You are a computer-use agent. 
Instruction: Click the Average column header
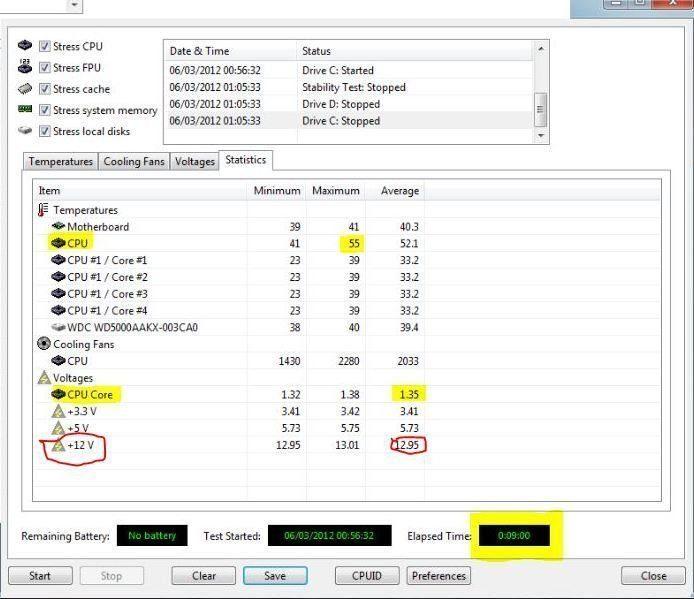tap(395, 191)
